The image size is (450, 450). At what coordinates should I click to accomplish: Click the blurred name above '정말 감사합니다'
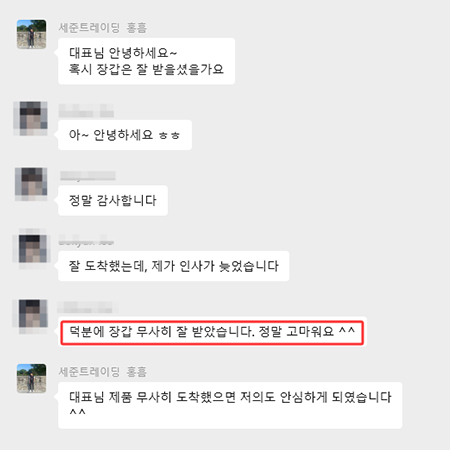coord(88,176)
